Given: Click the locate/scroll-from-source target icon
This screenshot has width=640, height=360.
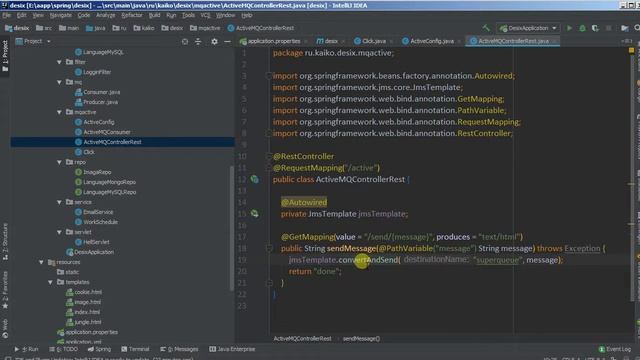Looking at the screenshot, I should [x=185, y=42].
